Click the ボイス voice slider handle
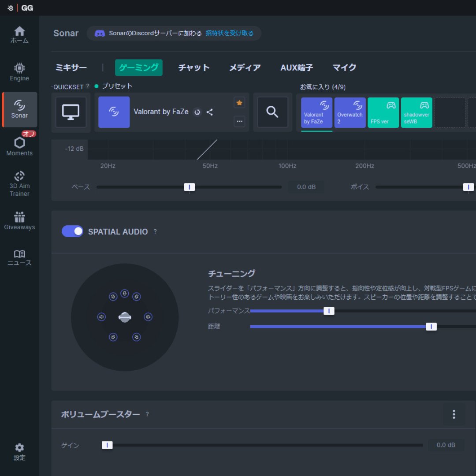Image resolution: width=476 pixels, height=476 pixels. tap(469, 187)
